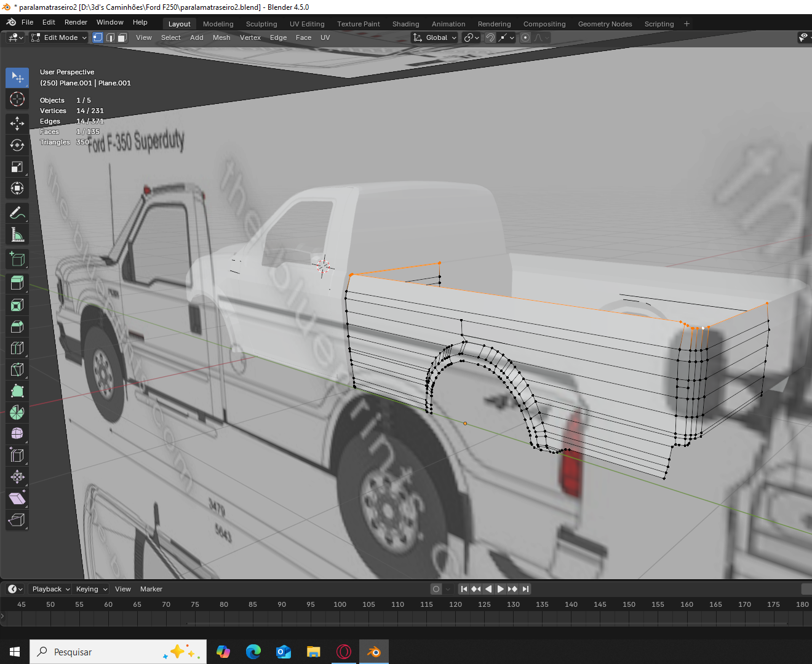This screenshot has height=664, width=812.
Task: Pick the Add Cube tool
Action: (17, 259)
